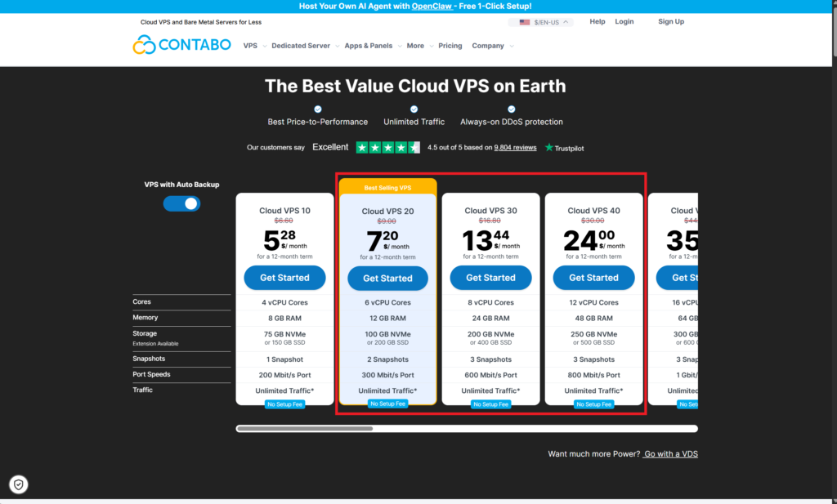837x504 pixels.
Task: Click the No Setup Fee tag under VPS 40
Action: (x=593, y=404)
